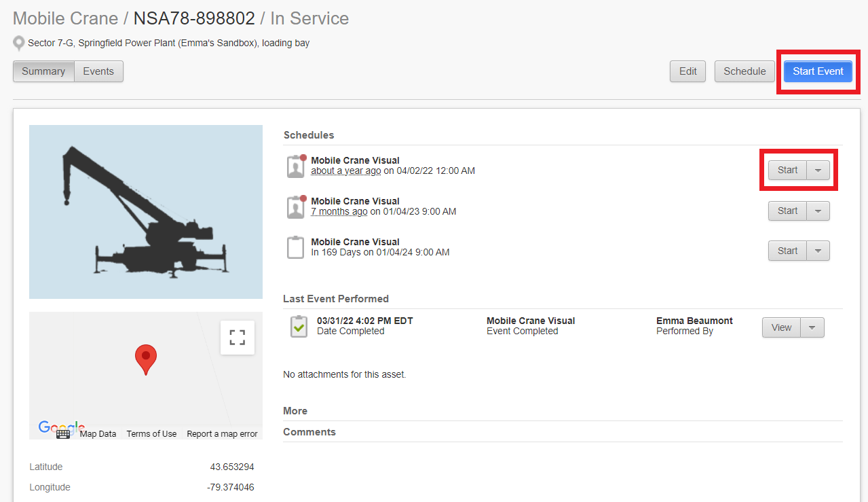Open dropdown arrow next to View button

(813, 327)
